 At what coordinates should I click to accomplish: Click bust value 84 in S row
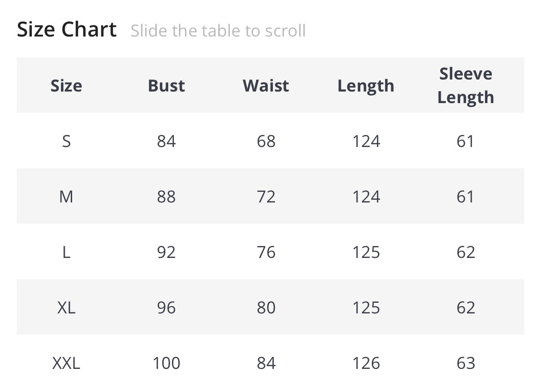(x=166, y=141)
